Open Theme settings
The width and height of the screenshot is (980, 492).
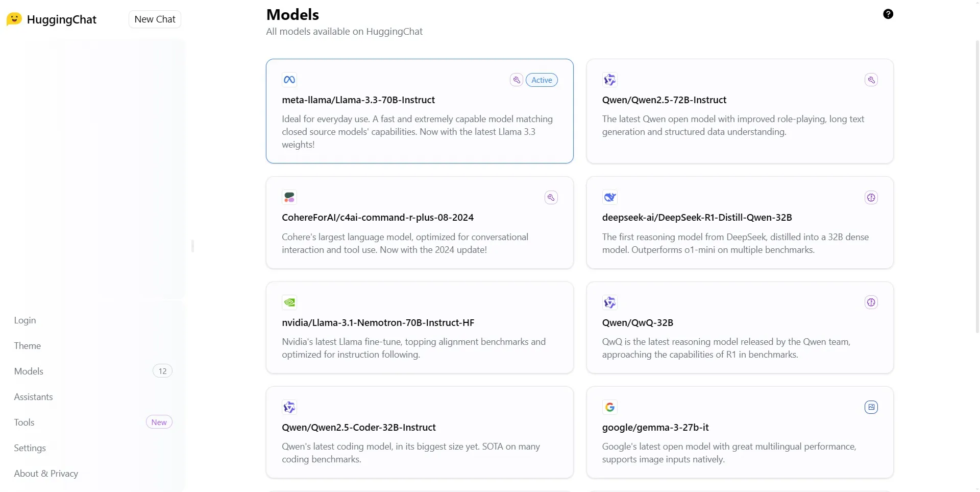pyautogui.click(x=27, y=345)
